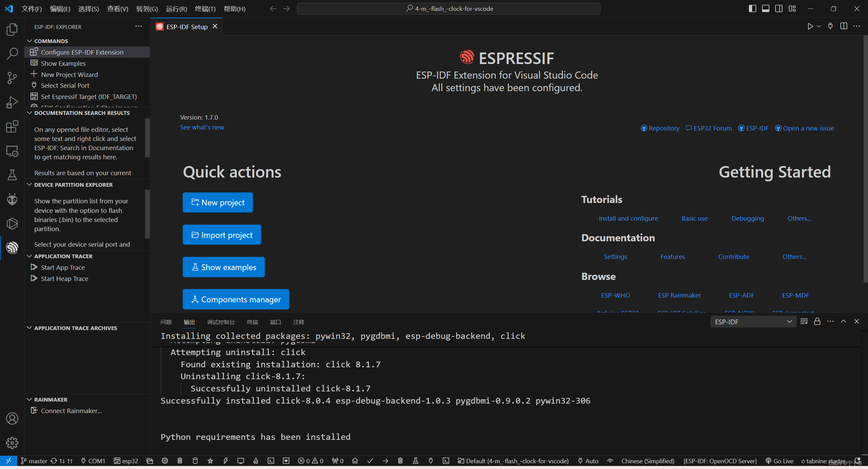Click the command center search box
Screen dimensions: 868x469
point(449,9)
